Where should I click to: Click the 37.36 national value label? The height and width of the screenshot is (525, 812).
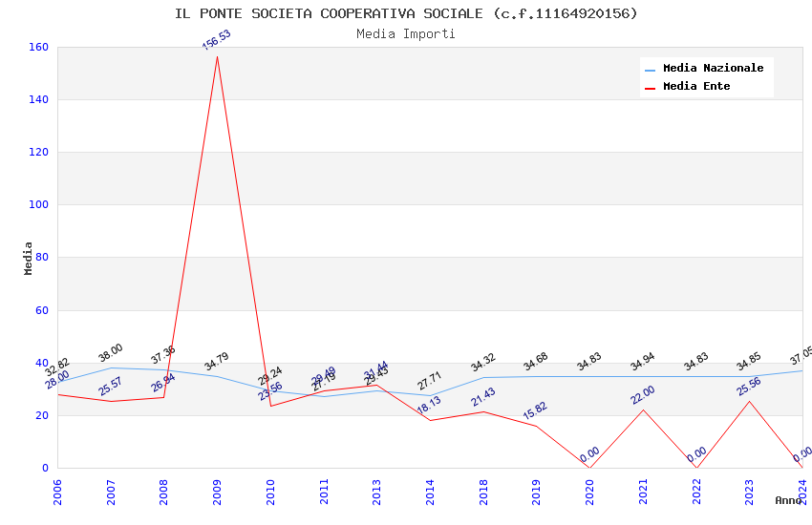(163, 355)
